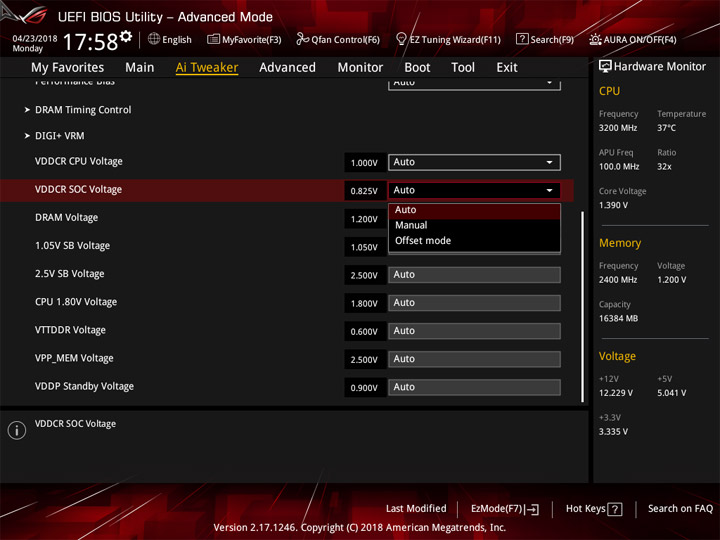Choose Manual in the dropdown list
This screenshot has width=720, height=540.
[x=474, y=225]
